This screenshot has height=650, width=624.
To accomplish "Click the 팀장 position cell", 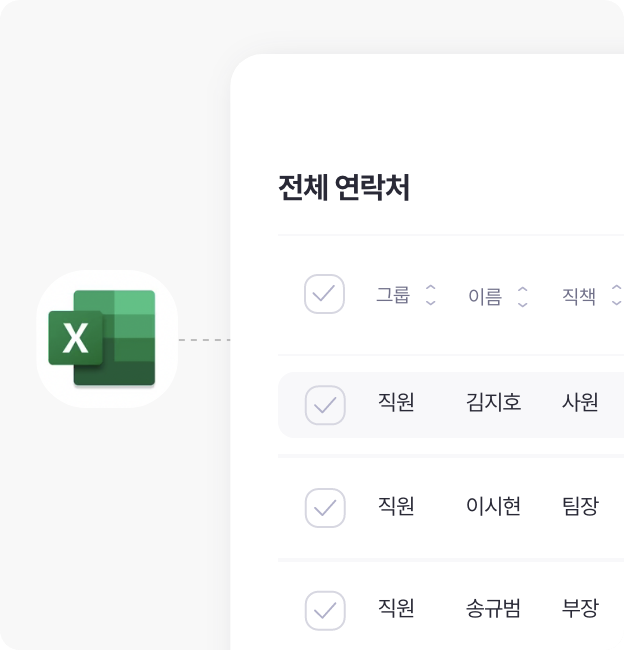I will pyautogui.click(x=580, y=505).
